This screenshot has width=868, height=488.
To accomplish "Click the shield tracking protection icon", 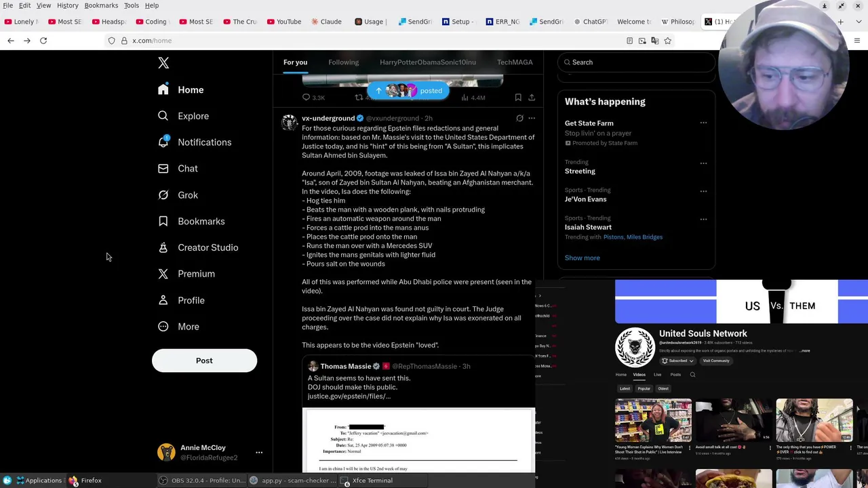I will [112, 41].
